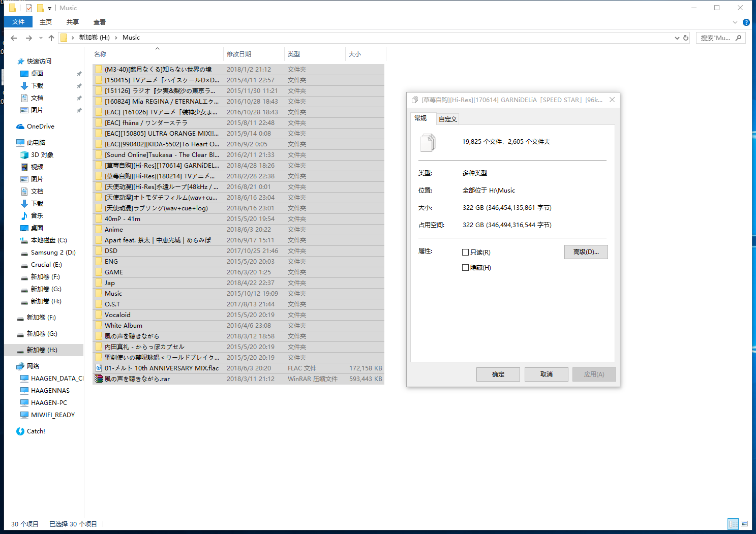Viewport: 756px width, 534px height.
Task: Sort by 大小 column header
Action: click(366, 54)
